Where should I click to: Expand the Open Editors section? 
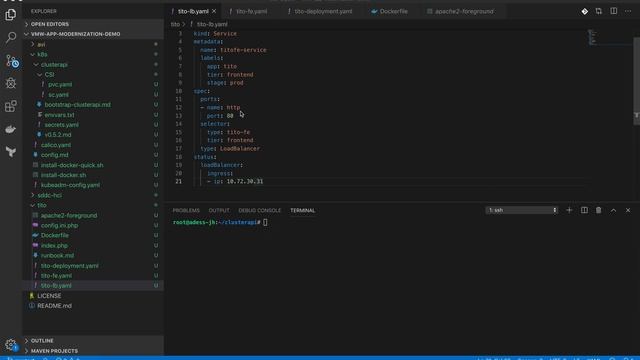pyautogui.click(x=93, y=24)
